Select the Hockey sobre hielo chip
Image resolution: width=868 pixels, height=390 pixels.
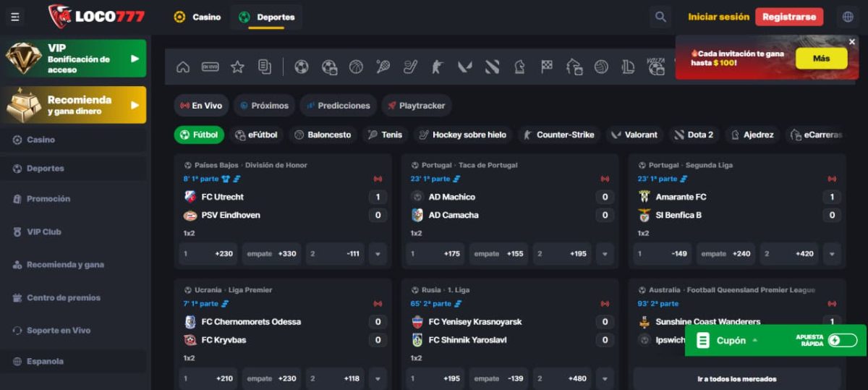(x=463, y=135)
